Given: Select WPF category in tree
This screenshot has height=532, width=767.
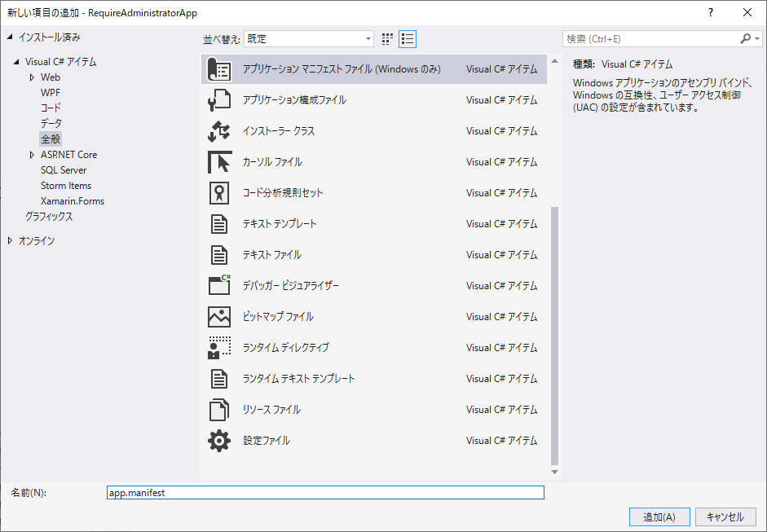Looking at the screenshot, I should coord(50,93).
